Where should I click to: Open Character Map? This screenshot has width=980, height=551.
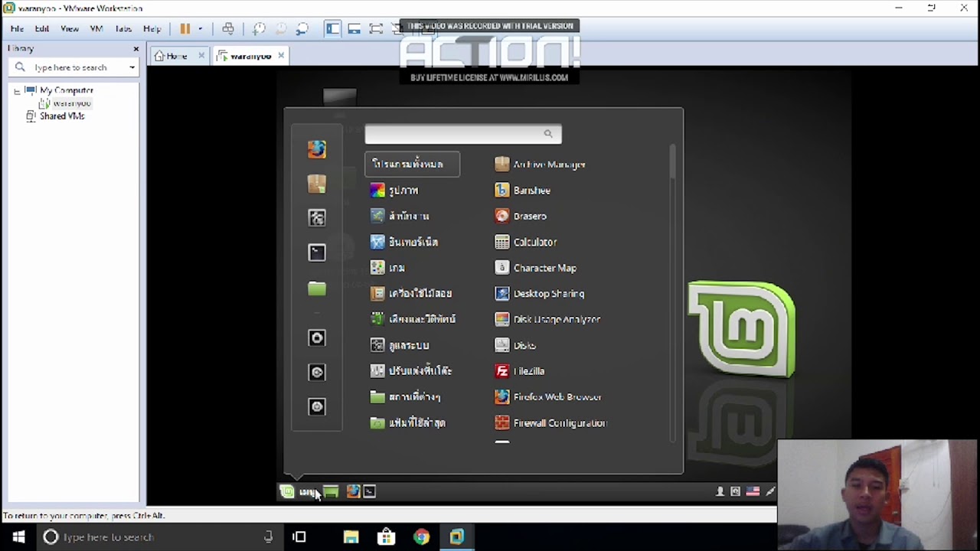[536, 269]
